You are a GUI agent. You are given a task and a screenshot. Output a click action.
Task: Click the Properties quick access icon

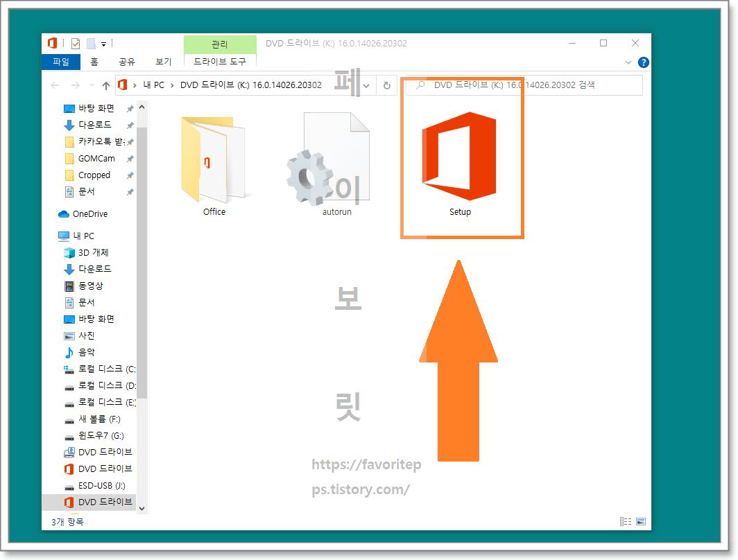[76, 44]
